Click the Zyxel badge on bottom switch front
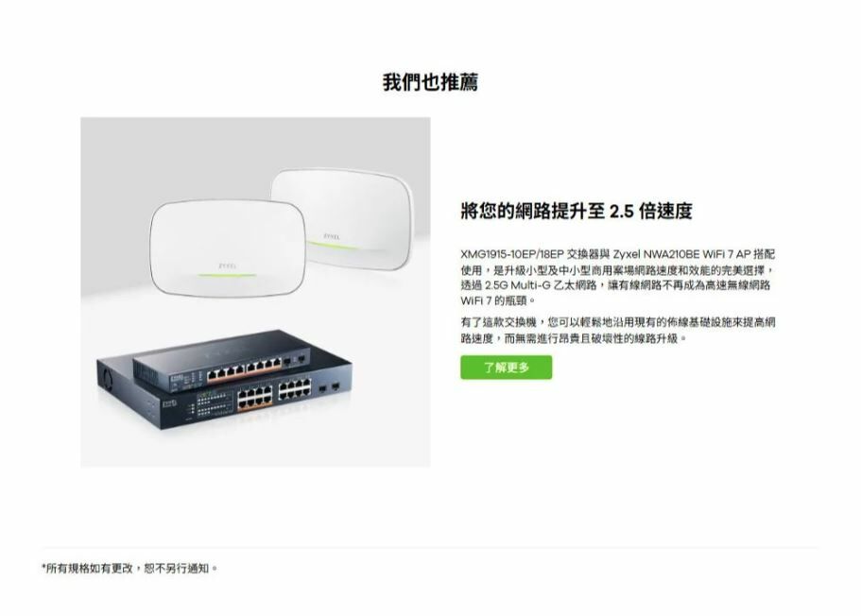Viewport: 861px width, 616px height. tap(169, 404)
